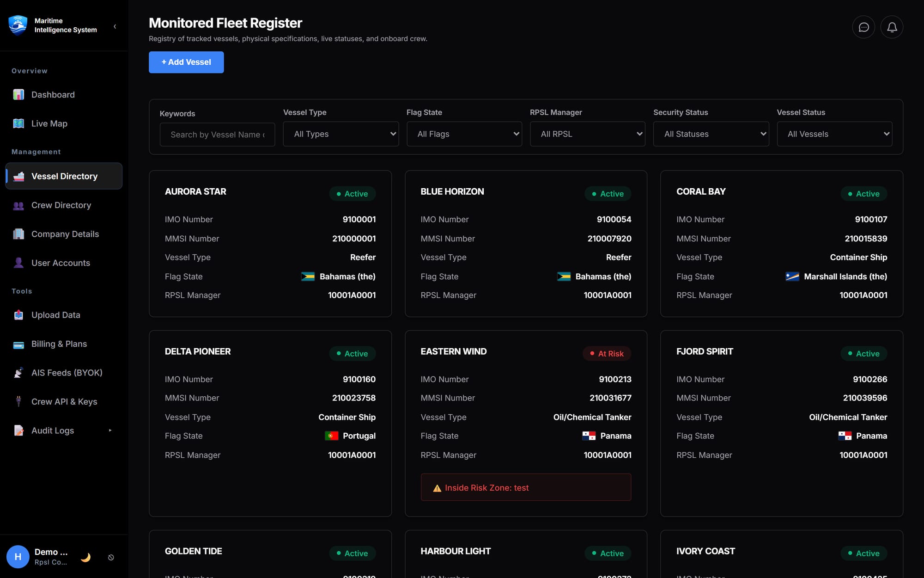Click the AIS Feeds satellite icon
Image resolution: width=924 pixels, height=578 pixels.
click(18, 373)
